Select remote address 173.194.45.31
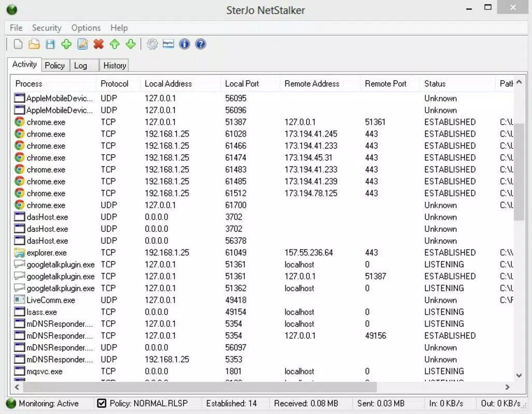This screenshot has height=414, width=532. tap(308, 158)
